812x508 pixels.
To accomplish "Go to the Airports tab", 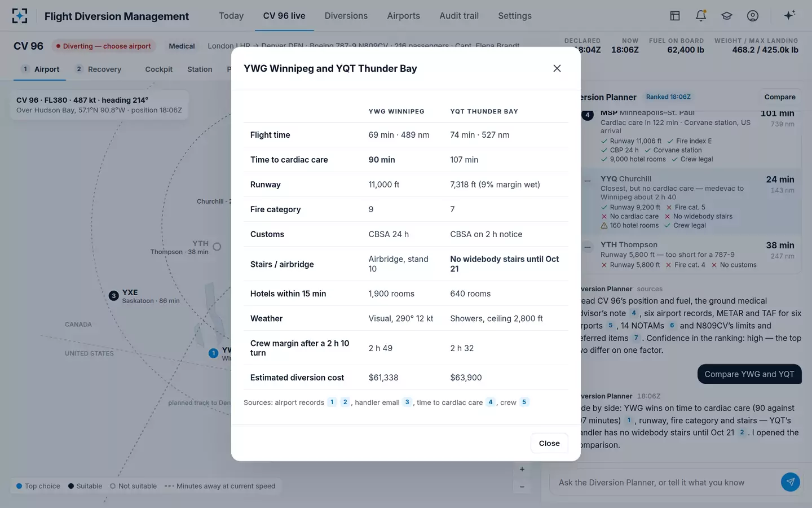I will pos(404,16).
